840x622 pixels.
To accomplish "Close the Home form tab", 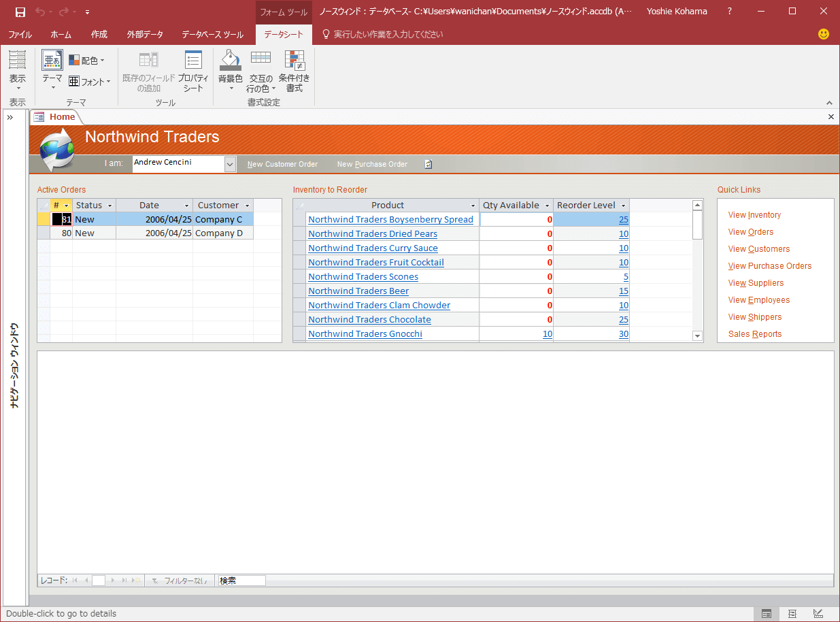I will point(830,117).
